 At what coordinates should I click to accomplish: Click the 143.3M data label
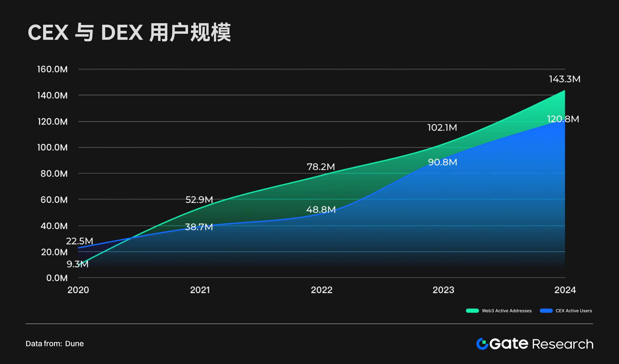click(564, 79)
